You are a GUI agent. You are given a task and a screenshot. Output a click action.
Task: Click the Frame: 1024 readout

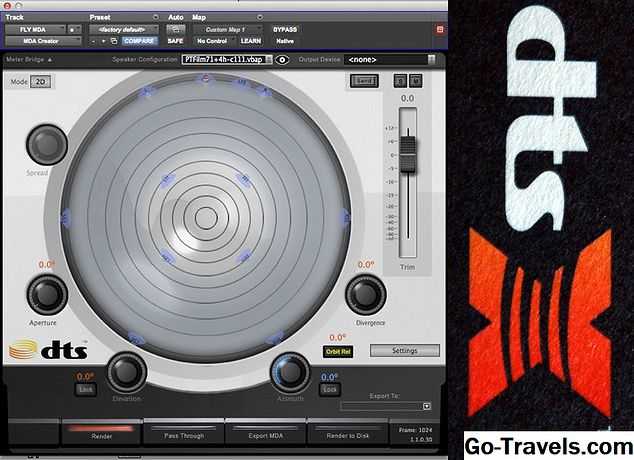point(415,430)
